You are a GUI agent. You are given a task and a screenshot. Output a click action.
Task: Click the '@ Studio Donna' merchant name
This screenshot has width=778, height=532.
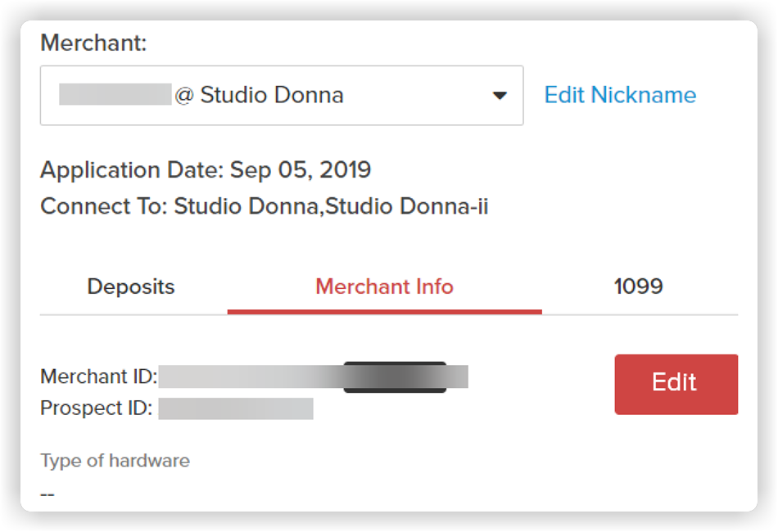(x=260, y=95)
